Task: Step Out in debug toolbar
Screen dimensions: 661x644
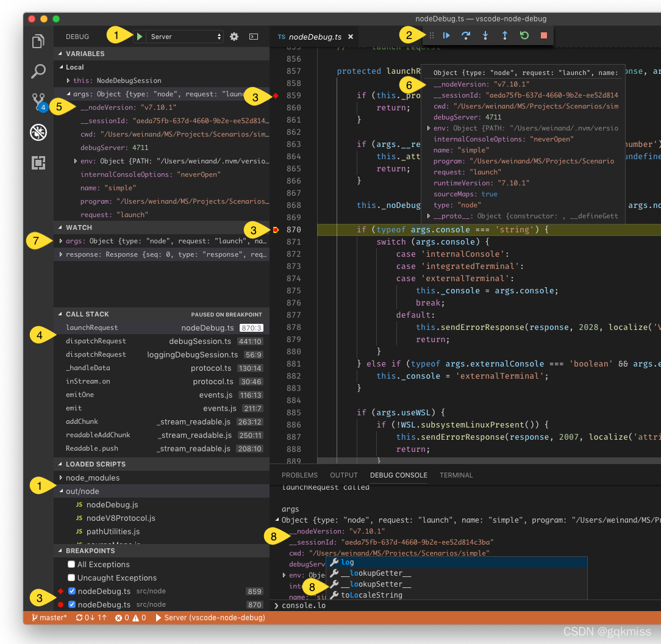Action: click(505, 36)
